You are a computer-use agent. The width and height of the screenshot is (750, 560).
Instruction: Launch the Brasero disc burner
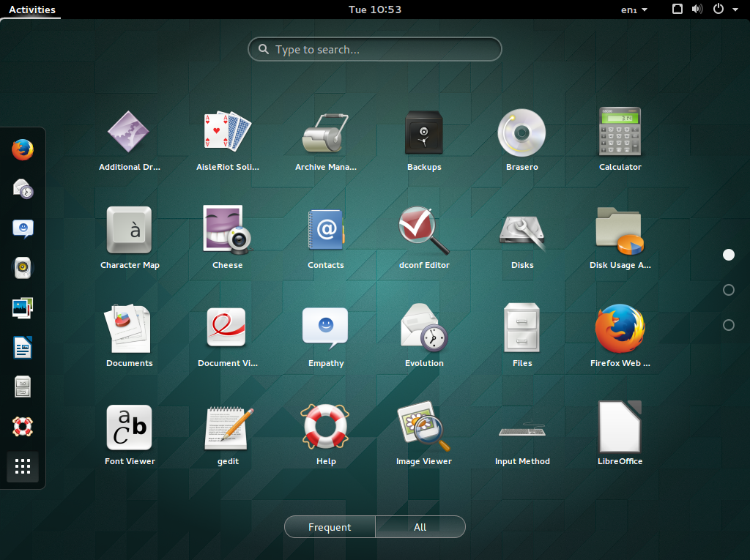521,132
